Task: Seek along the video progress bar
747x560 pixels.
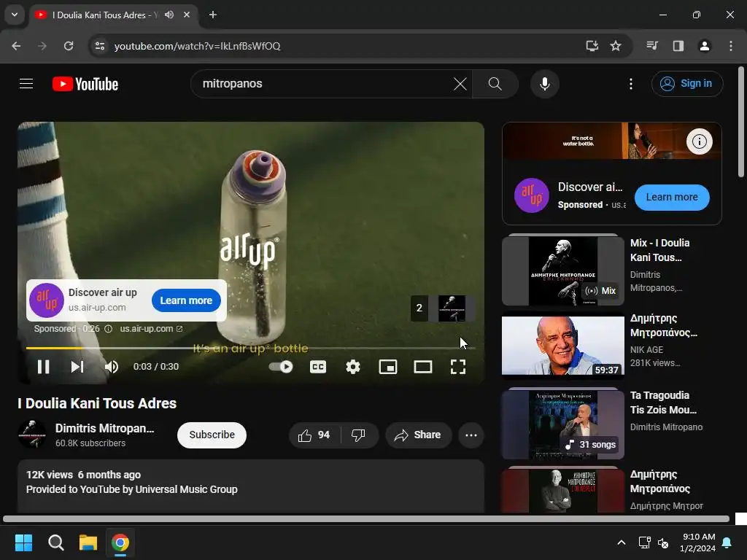Action: (x=251, y=348)
